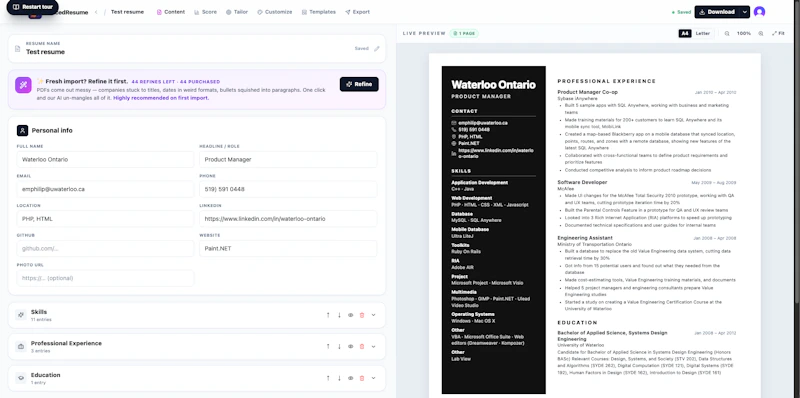Click the Education graduation cap icon

[x=21, y=378]
